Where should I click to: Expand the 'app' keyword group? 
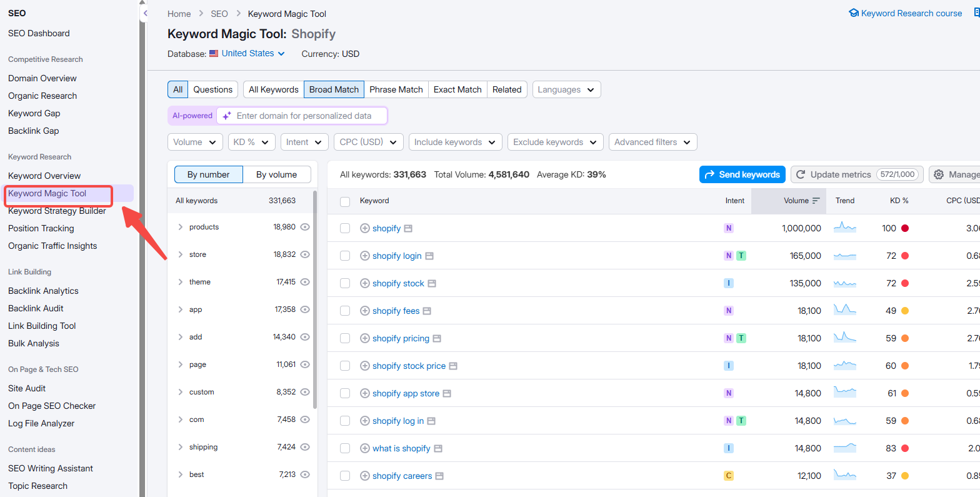(181, 309)
